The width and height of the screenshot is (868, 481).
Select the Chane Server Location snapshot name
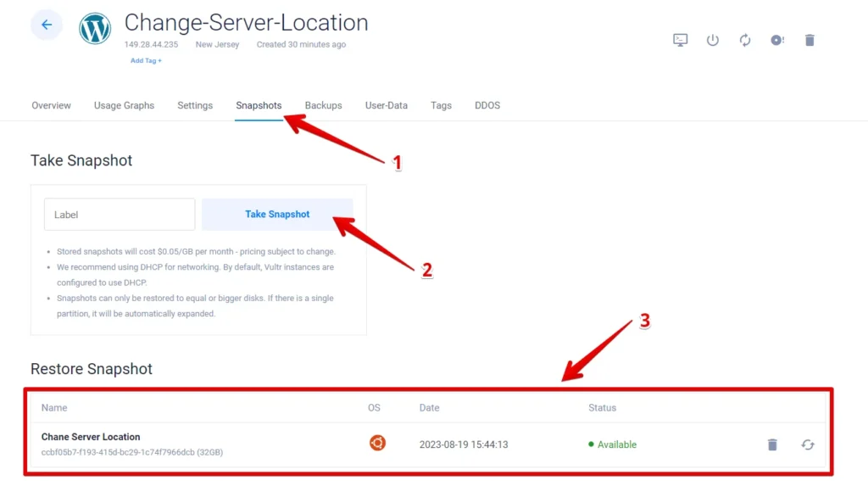91,437
